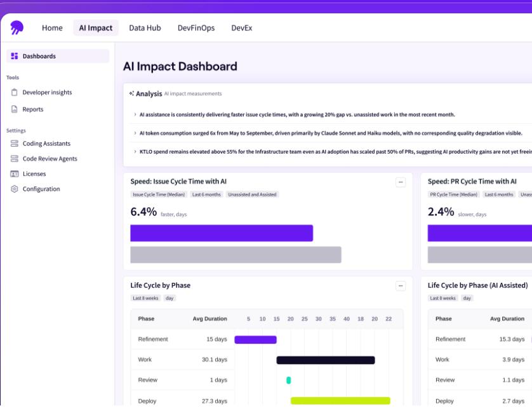
Task: Click the Developer insights clipboard icon
Action: 14,92
